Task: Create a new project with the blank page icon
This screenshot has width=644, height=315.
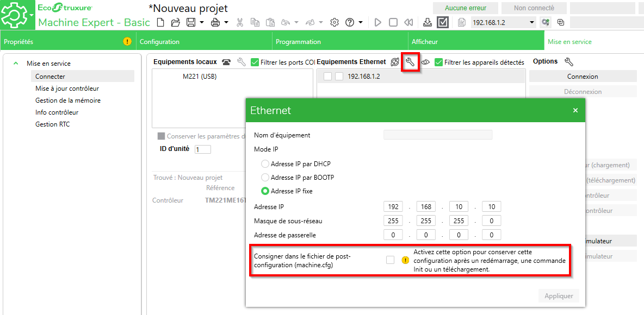Action: pos(160,22)
